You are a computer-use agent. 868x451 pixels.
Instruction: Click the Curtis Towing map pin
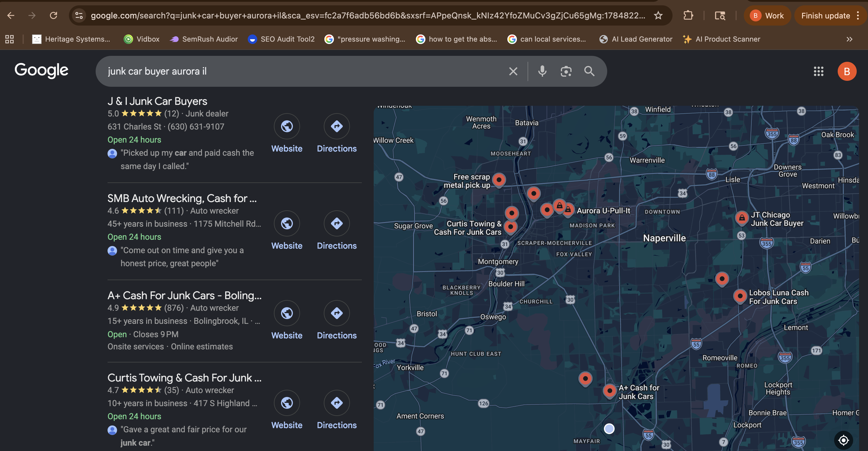point(510,227)
